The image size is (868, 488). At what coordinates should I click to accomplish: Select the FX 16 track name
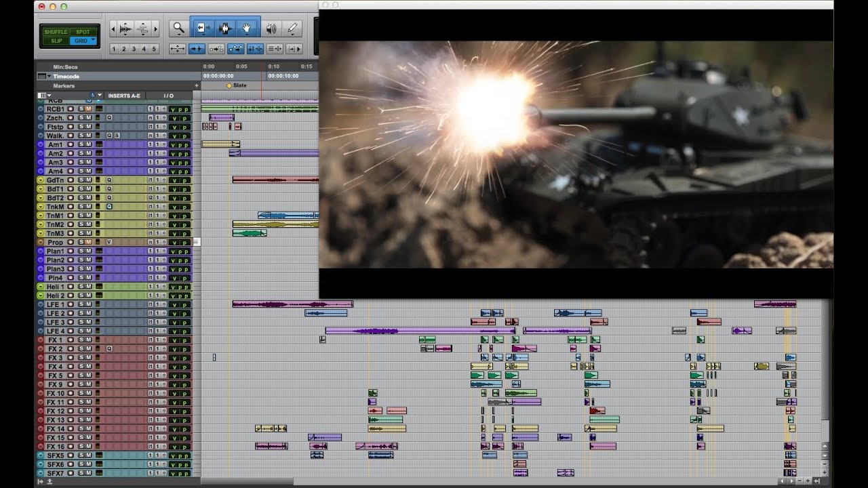tap(56, 447)
